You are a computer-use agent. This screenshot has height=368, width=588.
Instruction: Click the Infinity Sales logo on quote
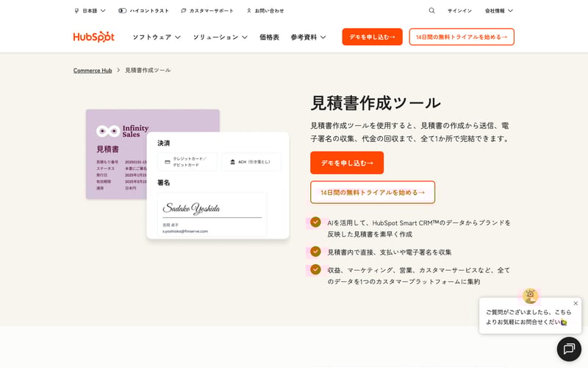coord(122,131)
